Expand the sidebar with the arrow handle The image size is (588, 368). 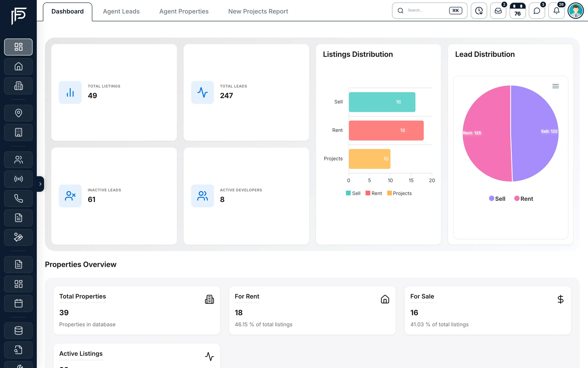40,184
